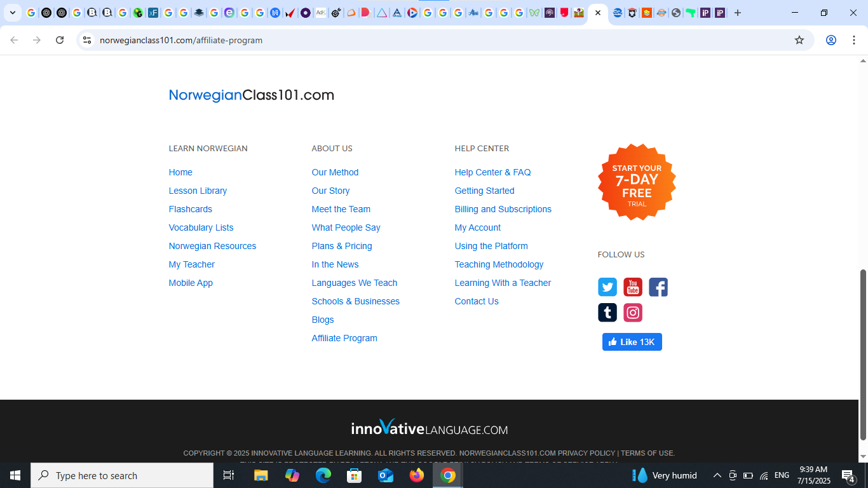Go forward with the browser forward arrow
This screenshot has width=868, height=488.
point(37,40)
